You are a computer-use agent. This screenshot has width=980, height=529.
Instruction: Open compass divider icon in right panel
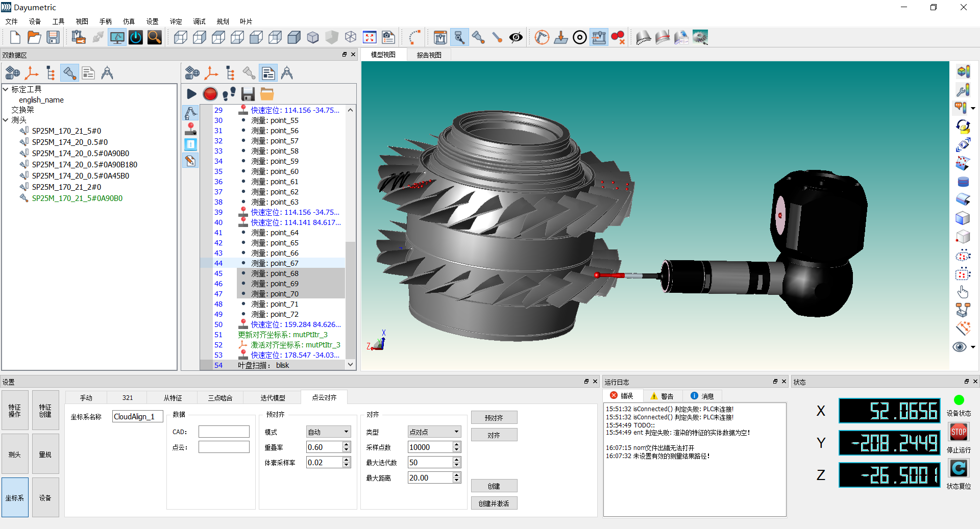point(287,73)
